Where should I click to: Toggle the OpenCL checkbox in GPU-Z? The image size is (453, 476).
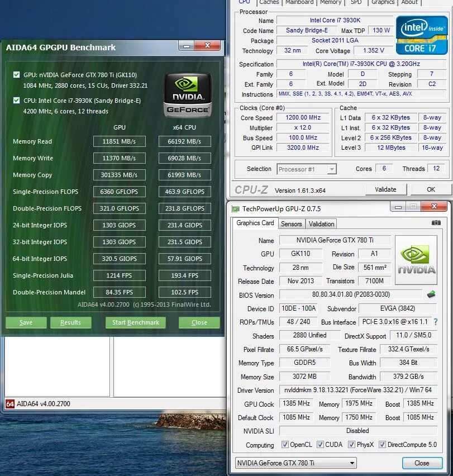pos(285,444)
